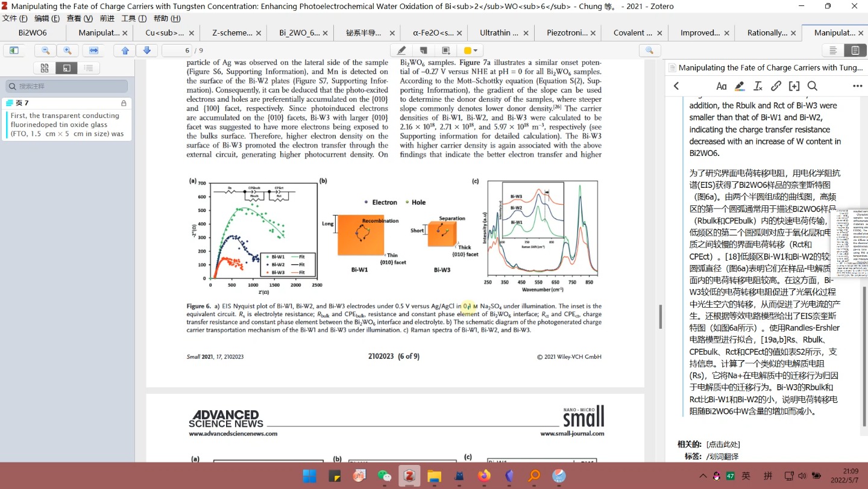The height and width of the screenshot is (489, 868).
Task: Switch right pane to notes view
Action: point(855,51)
